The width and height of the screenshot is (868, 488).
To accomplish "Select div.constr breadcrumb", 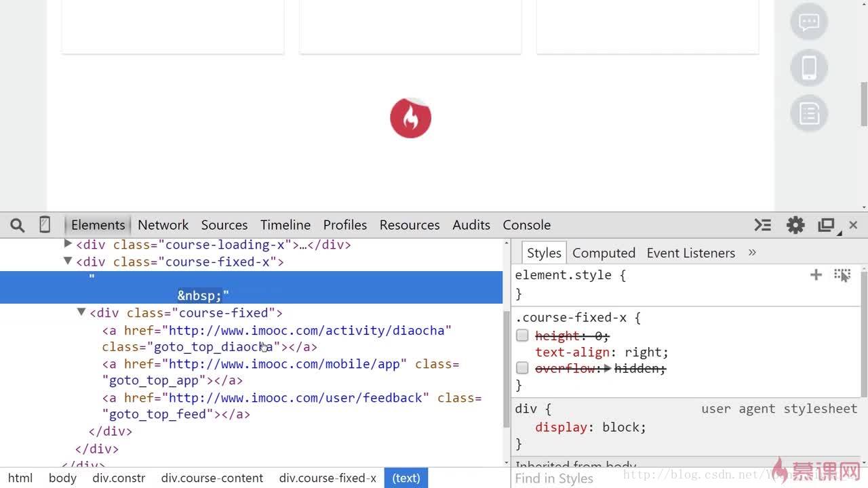I will [x=119, y=478].
